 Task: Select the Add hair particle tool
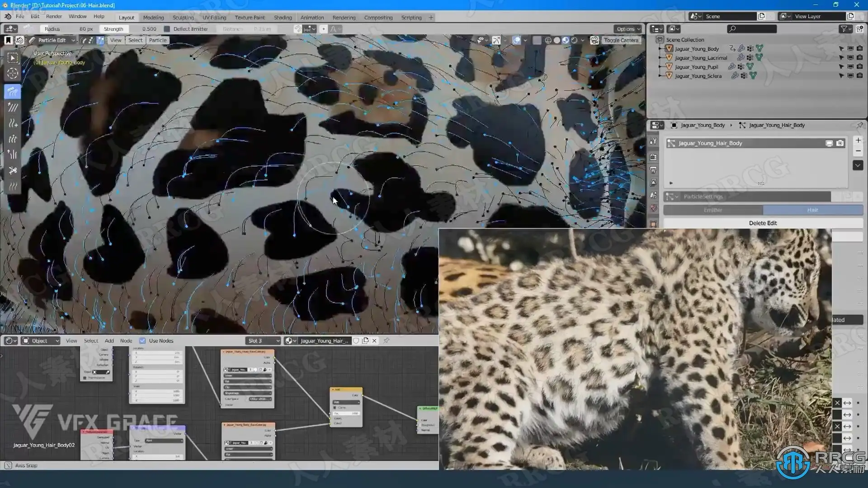click(x=13, y=123)
